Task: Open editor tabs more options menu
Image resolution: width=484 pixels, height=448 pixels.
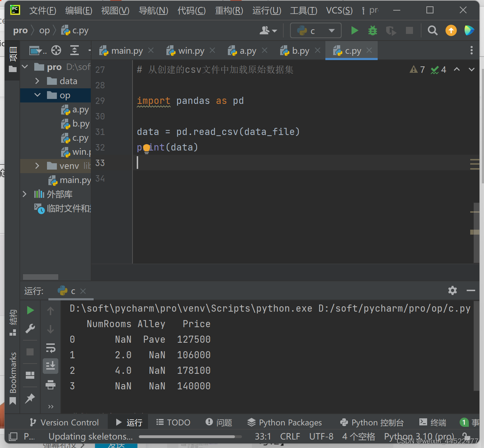Action: [x=472, y=51]
